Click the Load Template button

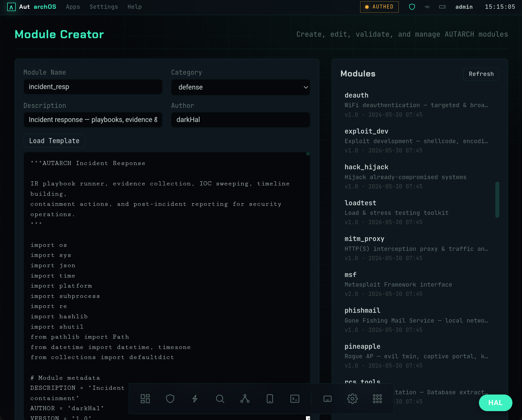coord(54,141)
